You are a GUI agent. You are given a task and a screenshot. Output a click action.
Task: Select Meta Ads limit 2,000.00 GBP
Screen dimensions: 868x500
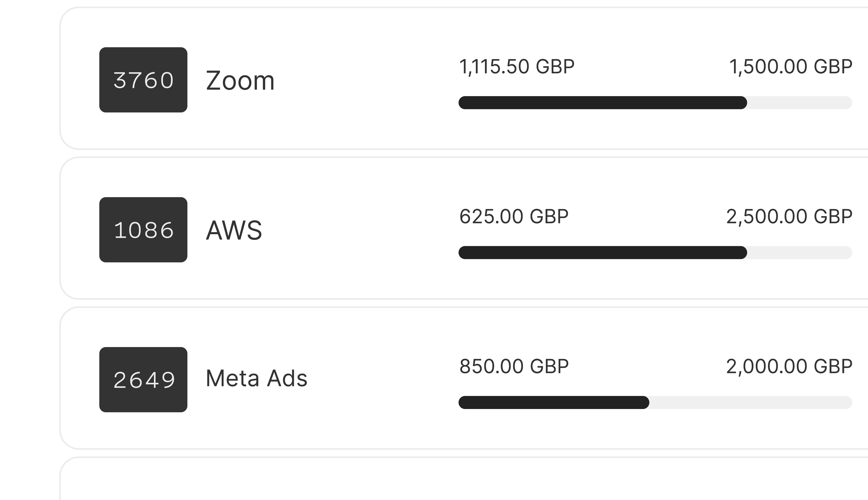click(789, 366)
